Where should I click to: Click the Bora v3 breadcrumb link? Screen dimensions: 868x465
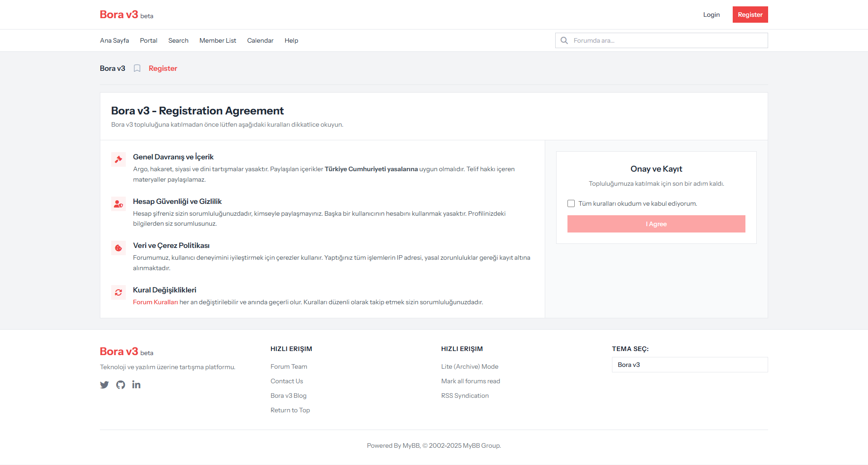113,68
